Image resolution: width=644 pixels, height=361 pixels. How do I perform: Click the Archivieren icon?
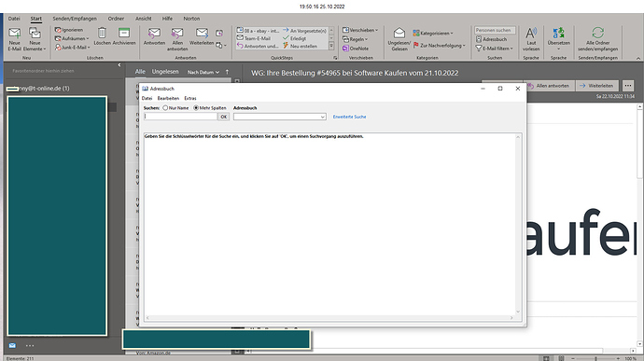pos(124,33)
